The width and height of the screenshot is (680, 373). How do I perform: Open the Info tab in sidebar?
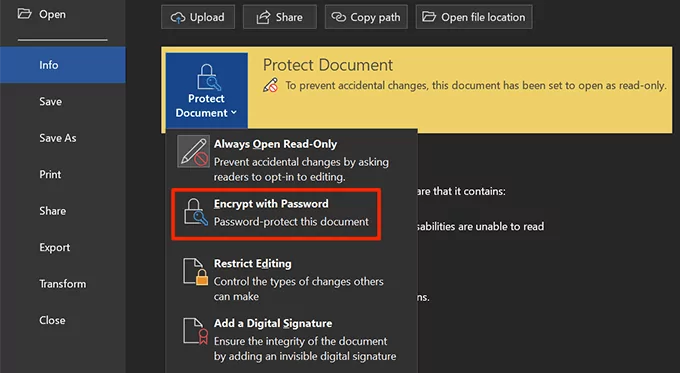[x=63, y=65]
